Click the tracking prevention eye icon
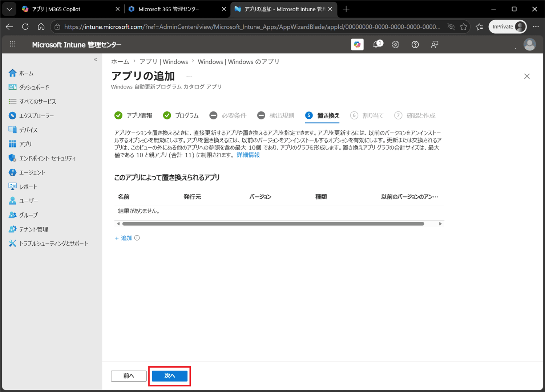 pos(451,27)
